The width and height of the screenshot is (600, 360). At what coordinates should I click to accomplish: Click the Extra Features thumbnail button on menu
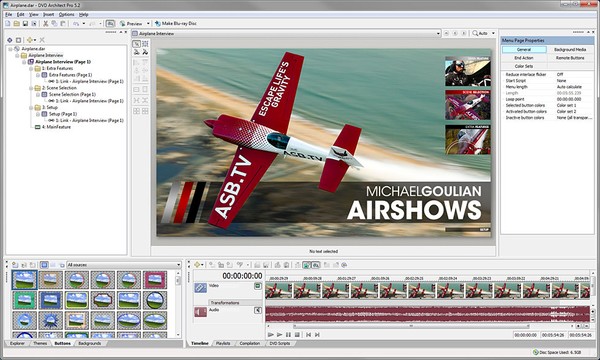click(467, 140)
